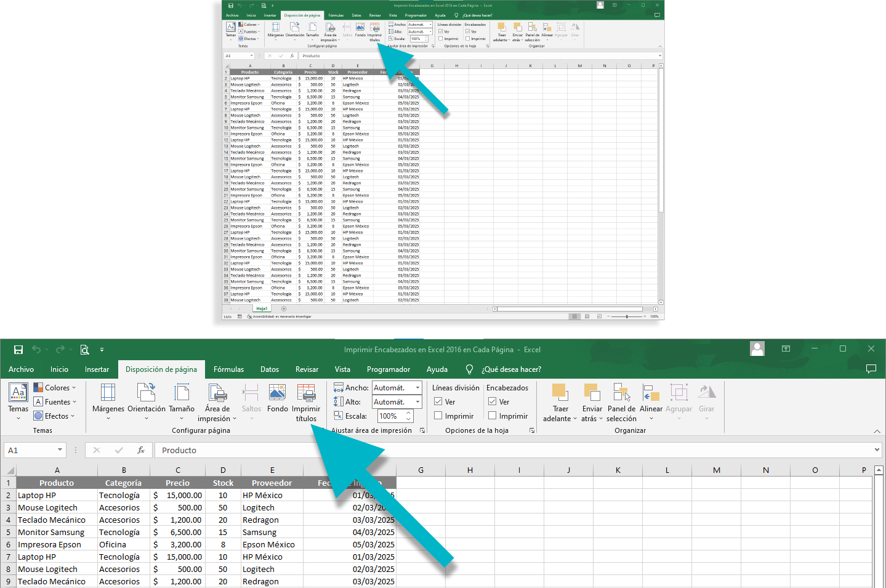The image size is (886, 588).
Task: Enable Imprimir under Encabezados in enlarged ribbon
Action: click(x=493, y=416)
